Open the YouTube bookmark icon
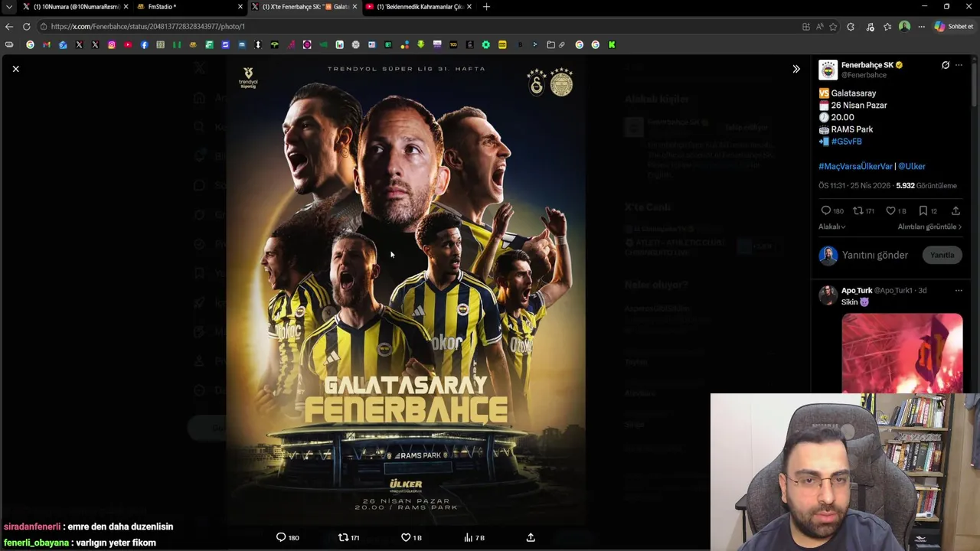Image resolution: width=980 pixels, height=551 pixels. click(128, 44)
